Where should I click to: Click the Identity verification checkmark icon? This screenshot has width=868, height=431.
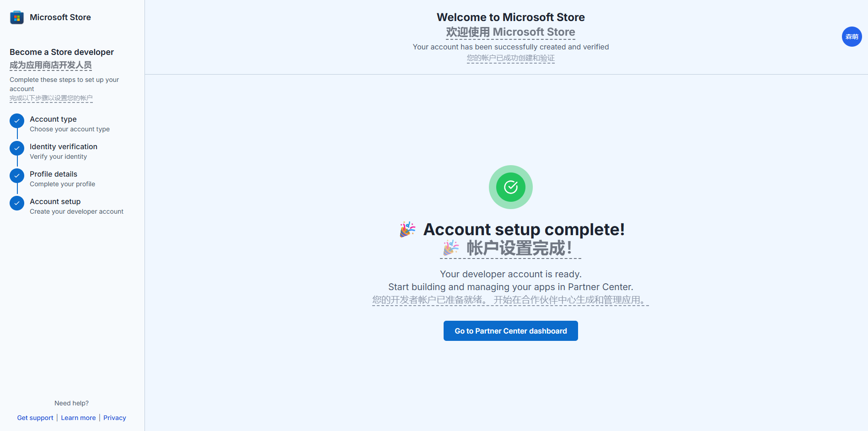pyautogui.click(x=17, y=148)
